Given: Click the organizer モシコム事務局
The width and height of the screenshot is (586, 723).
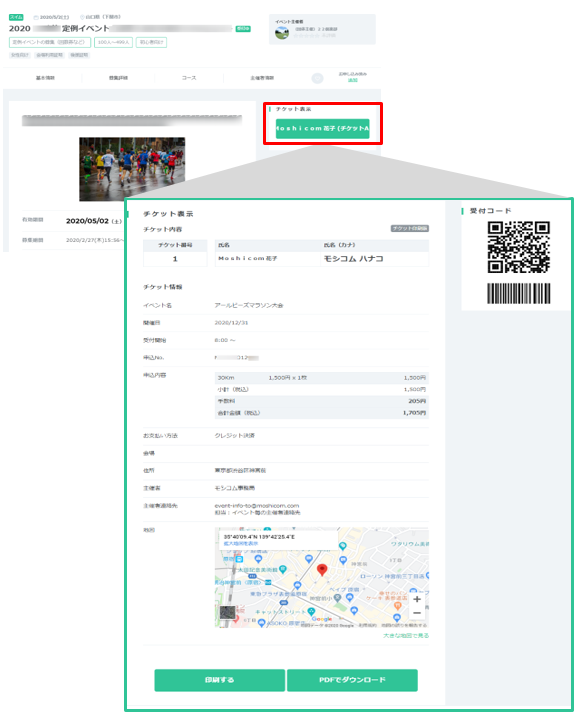Looking at the screenshot, I should coord(235,488).
